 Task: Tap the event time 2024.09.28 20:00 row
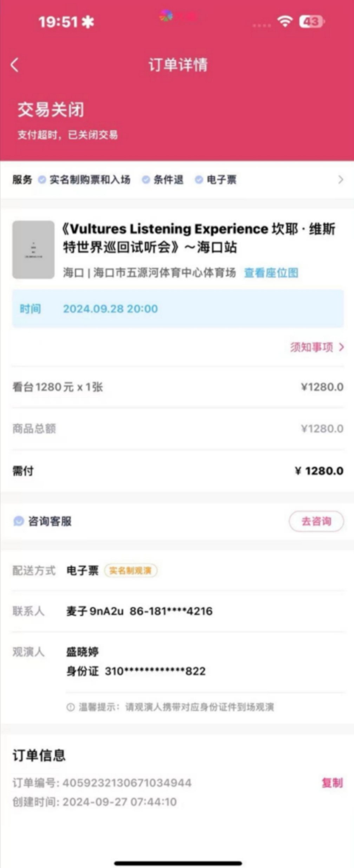tap(178, 309)
